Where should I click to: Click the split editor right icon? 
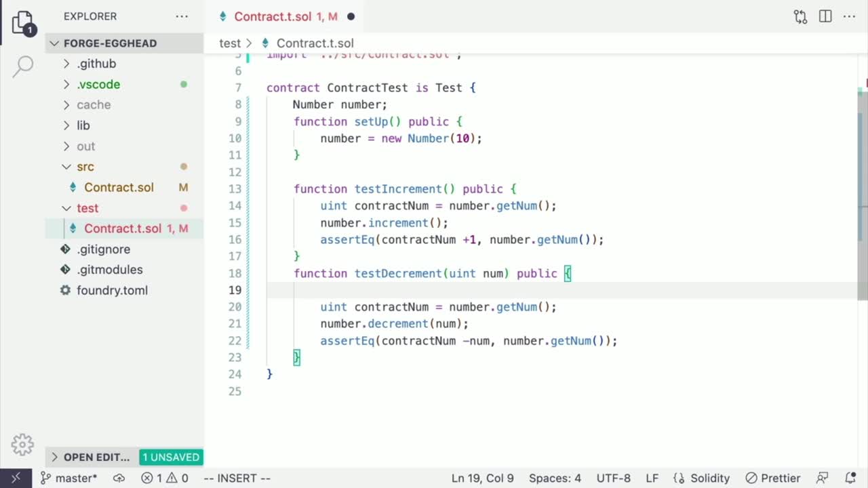click(825, 16)
